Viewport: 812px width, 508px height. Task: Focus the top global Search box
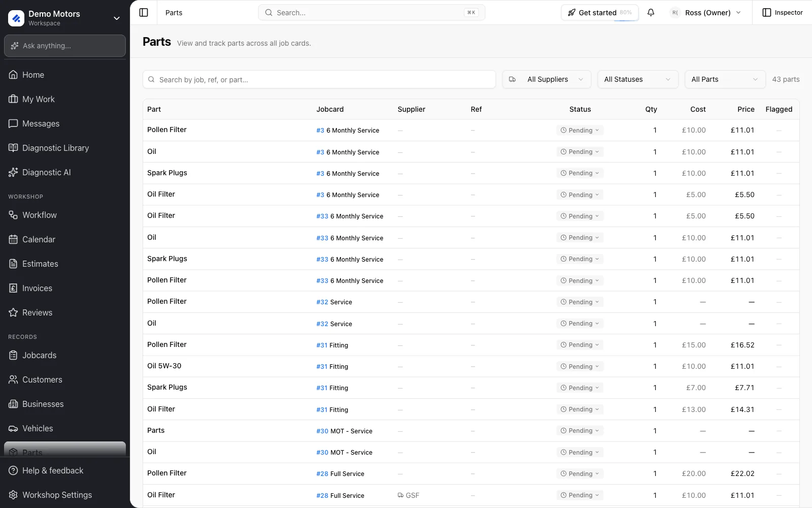(x=371, y=13)
